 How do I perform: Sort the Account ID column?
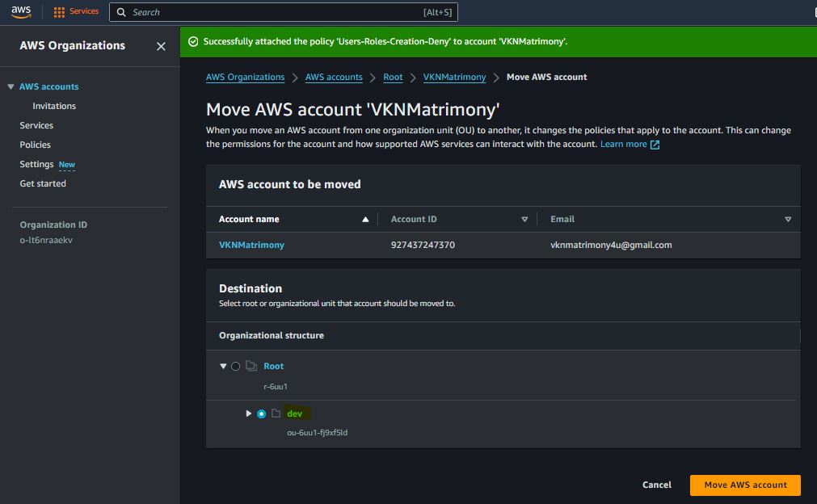524,220
